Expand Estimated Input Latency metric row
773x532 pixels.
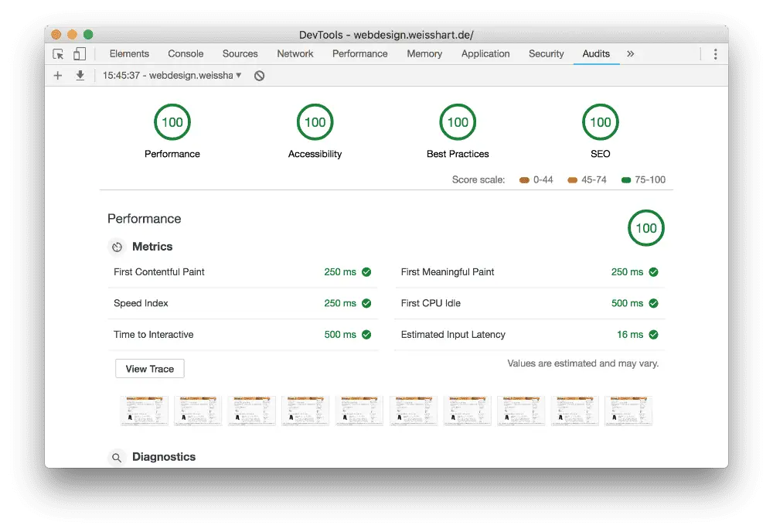(530, 335)
